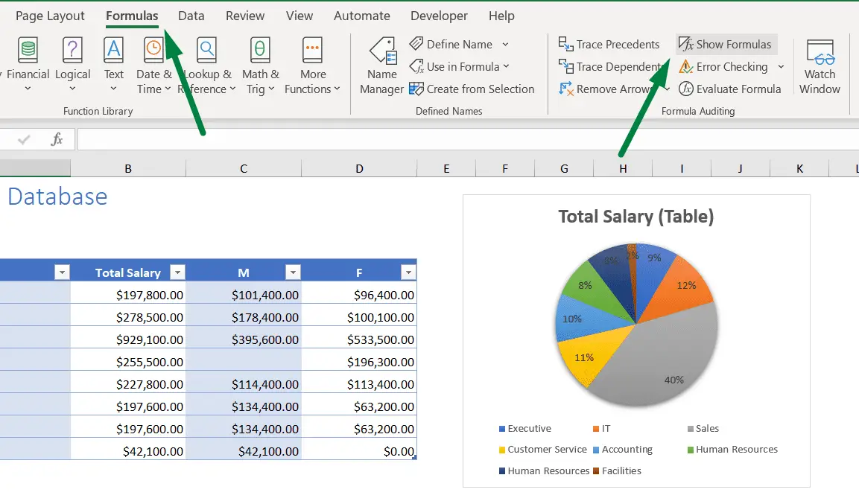
Task: Open the M column filter dropdown
Action: [x=293, y=272]
